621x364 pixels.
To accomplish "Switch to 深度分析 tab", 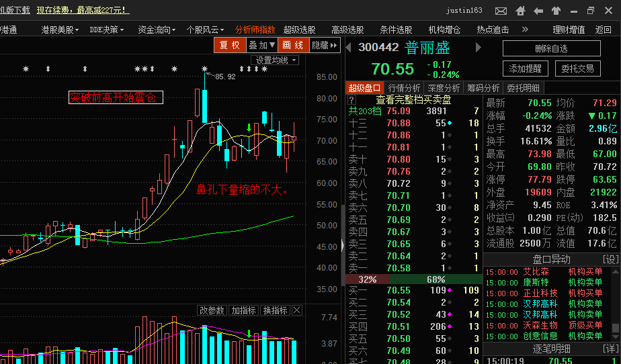I will [x=443, y=88].
